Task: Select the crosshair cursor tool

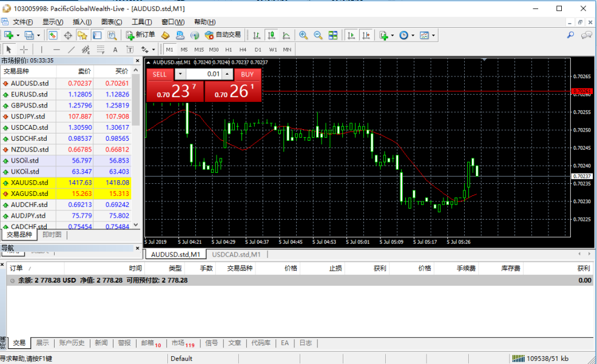Action: (24, 49)
